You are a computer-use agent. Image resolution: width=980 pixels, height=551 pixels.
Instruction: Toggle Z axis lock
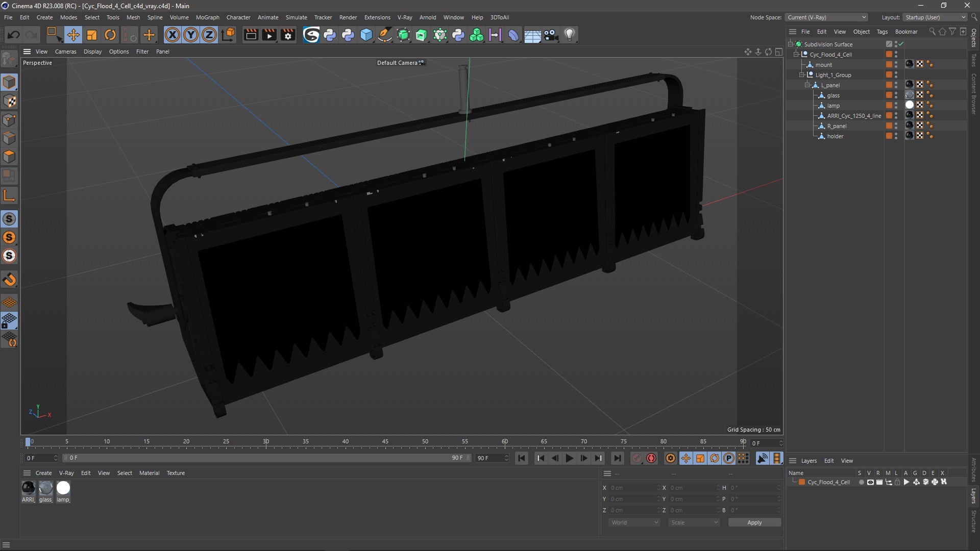click(209, 35)
